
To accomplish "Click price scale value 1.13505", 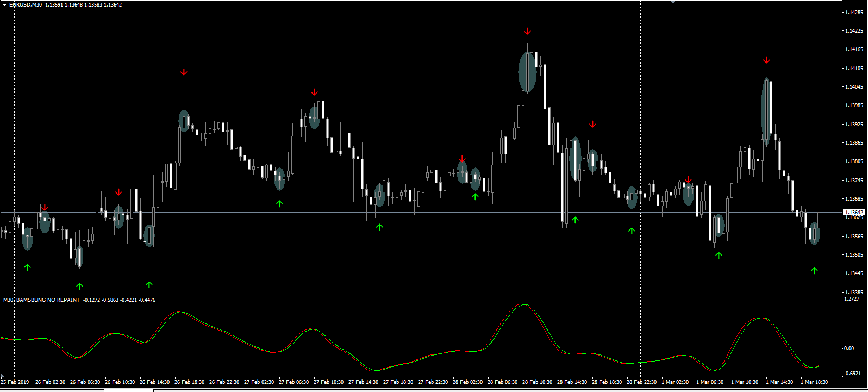I will coord(854,255).
